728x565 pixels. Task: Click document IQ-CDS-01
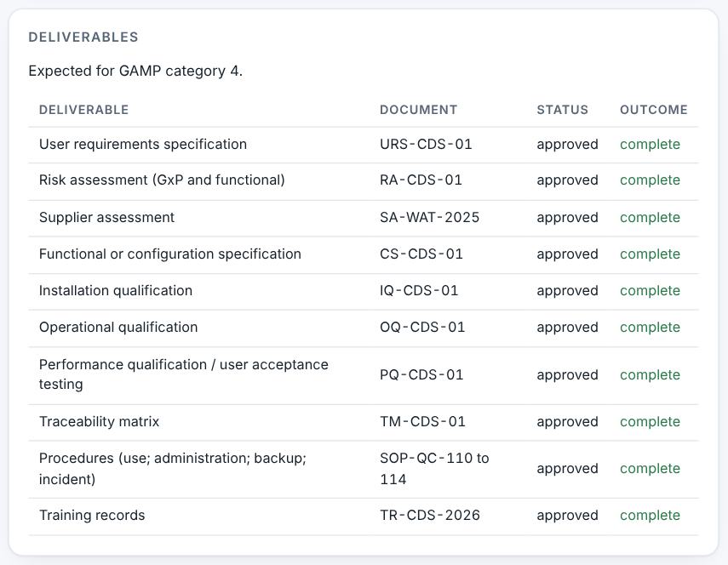click(x=419, y=291)
